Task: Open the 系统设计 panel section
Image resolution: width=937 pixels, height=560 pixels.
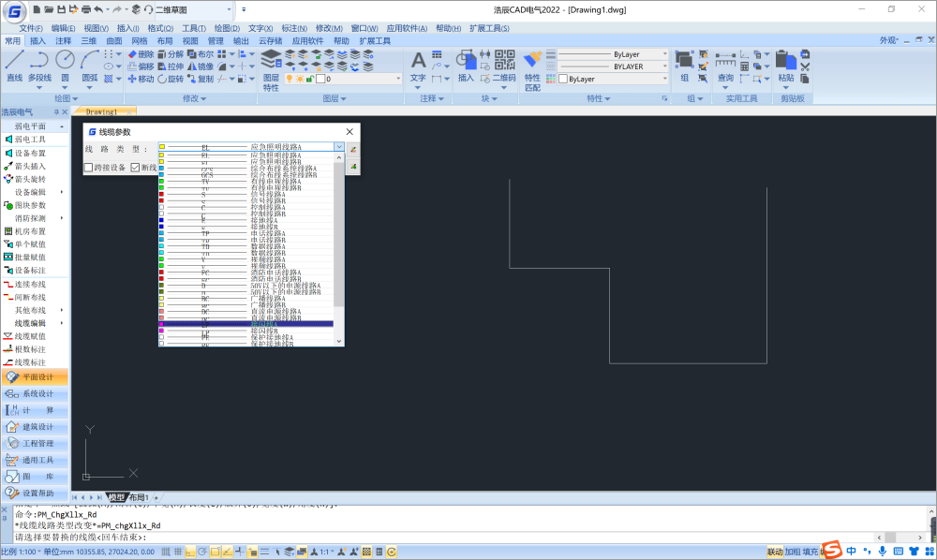Action: tap(37, 394)
